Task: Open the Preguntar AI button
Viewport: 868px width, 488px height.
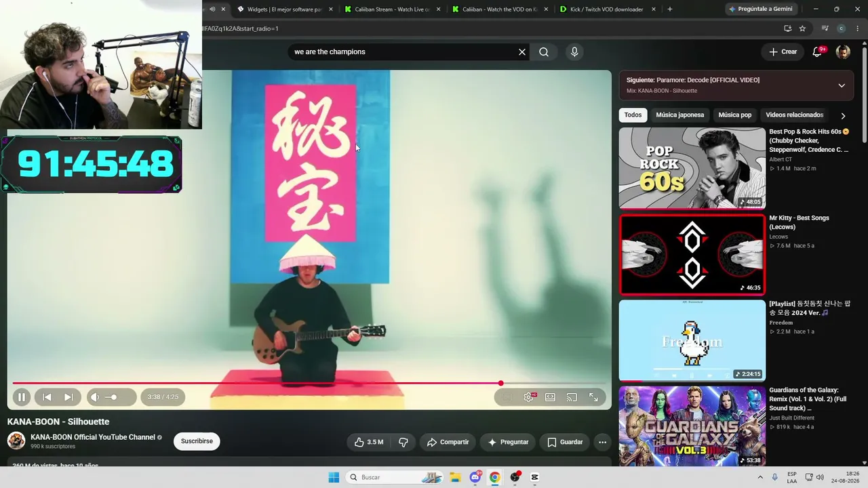Action: [x=509, y=442]
